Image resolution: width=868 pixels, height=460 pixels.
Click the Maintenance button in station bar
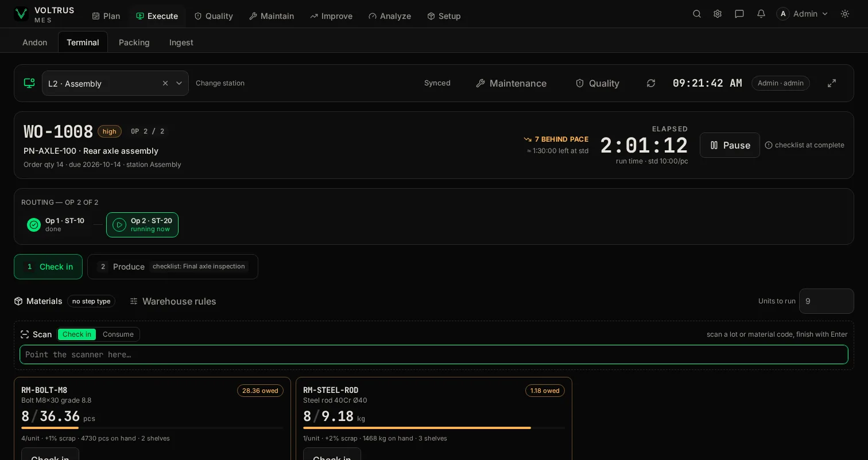[511, 83]
